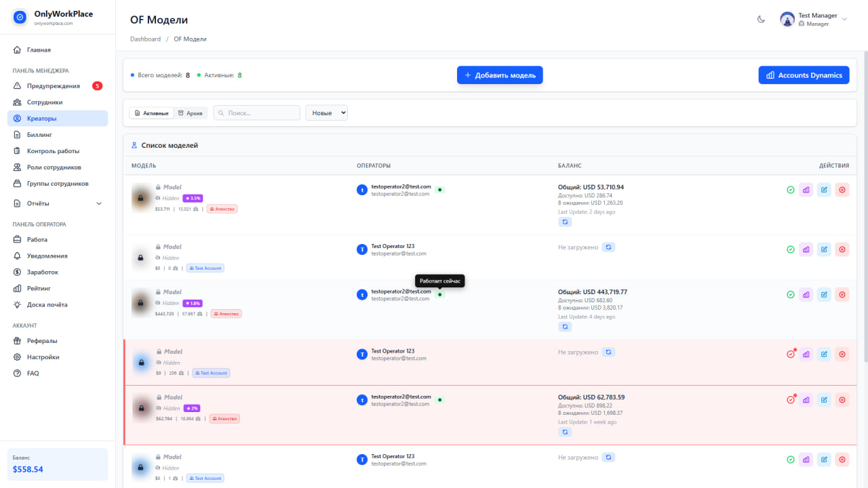This screenshot has width=868, height=488.
Task: Toggle dark mode with the moon icon
Action: click(761, 20)
